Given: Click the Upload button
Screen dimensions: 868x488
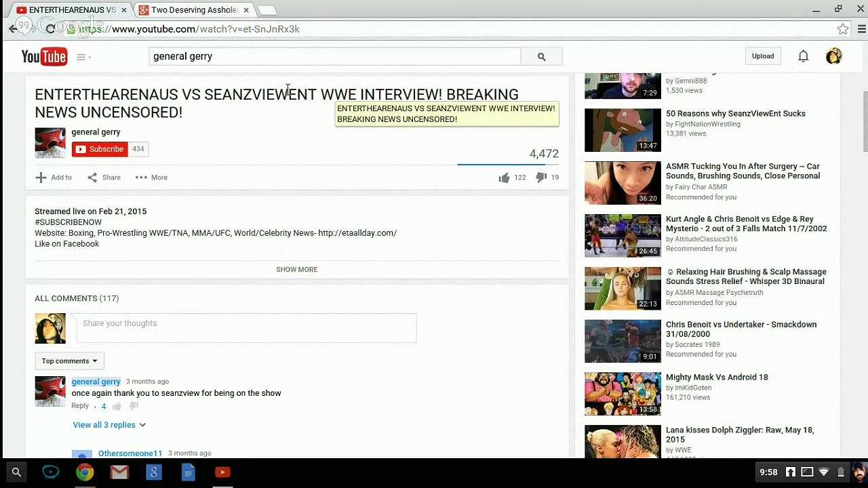Looking at the screenshot, I should coord(763,56).
